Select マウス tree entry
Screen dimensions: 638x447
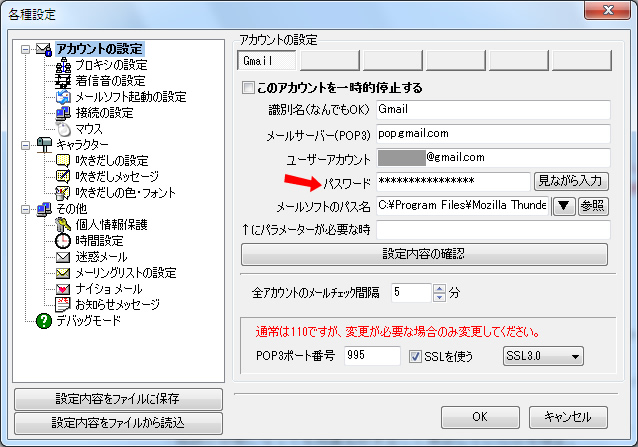(x=89, y=129)
